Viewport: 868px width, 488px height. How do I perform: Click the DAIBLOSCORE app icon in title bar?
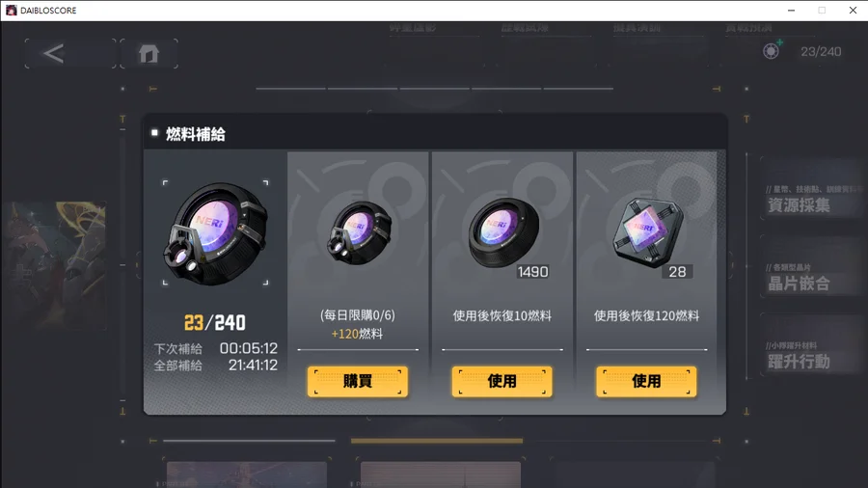[x=11, y=10]
